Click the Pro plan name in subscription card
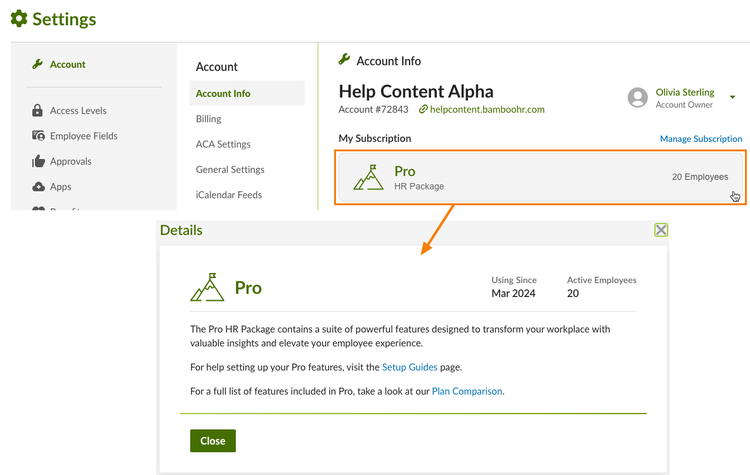This screenshot has width=750, height=475. (405, 171)
